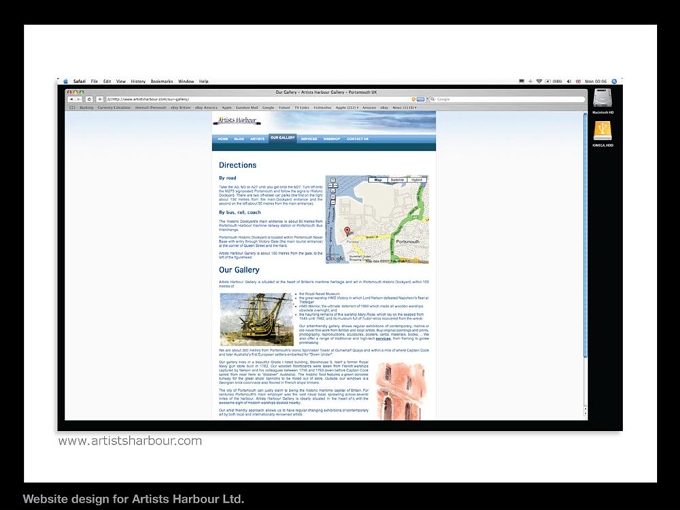Click the map pan control
The width and height of the screenshot is (680, 510).
point(333,186)
